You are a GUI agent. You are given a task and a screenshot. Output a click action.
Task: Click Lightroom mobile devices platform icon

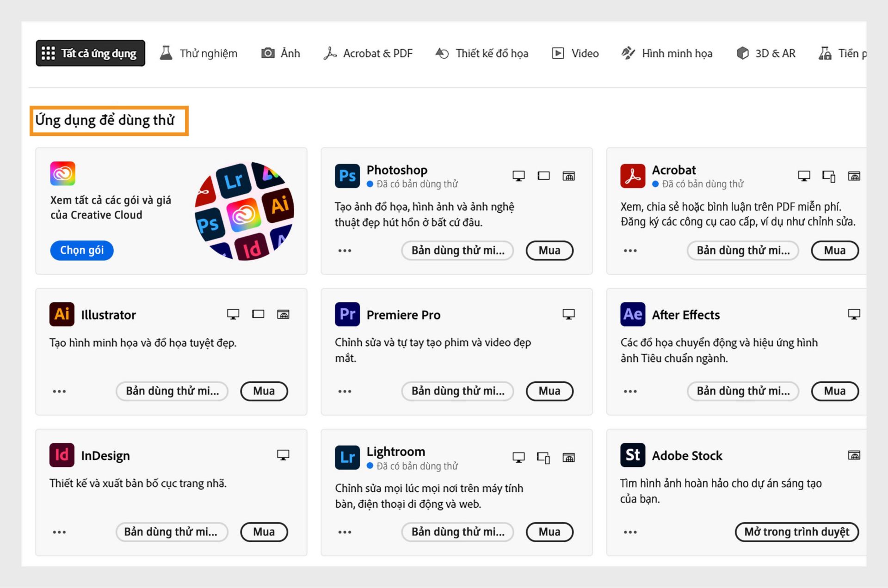point(543,458)
